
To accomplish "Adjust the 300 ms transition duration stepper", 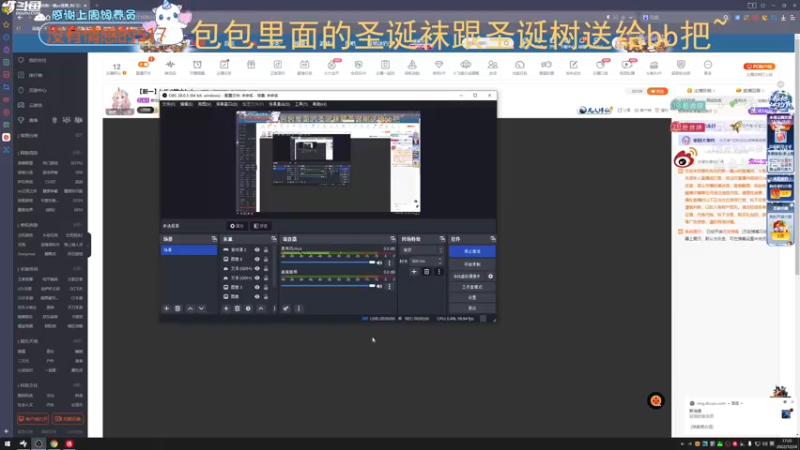I will (x=440, y=261).
